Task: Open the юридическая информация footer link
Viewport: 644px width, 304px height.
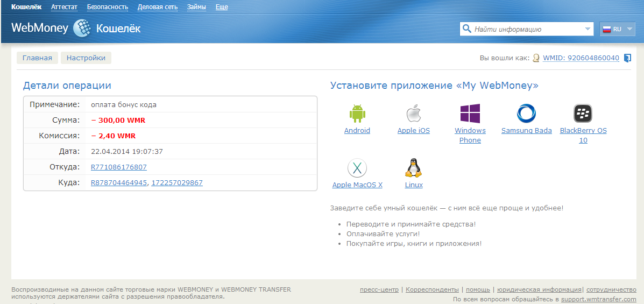Action: (x=539, y=289)
